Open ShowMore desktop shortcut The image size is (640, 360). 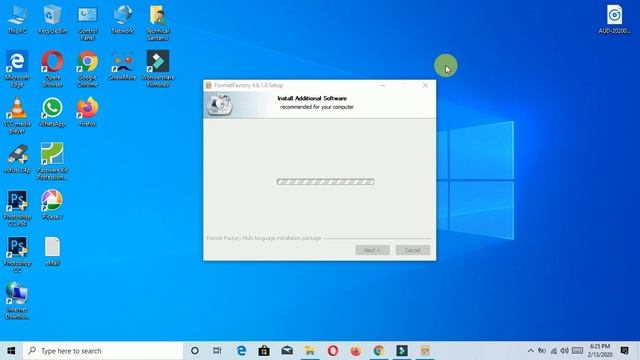122,65
